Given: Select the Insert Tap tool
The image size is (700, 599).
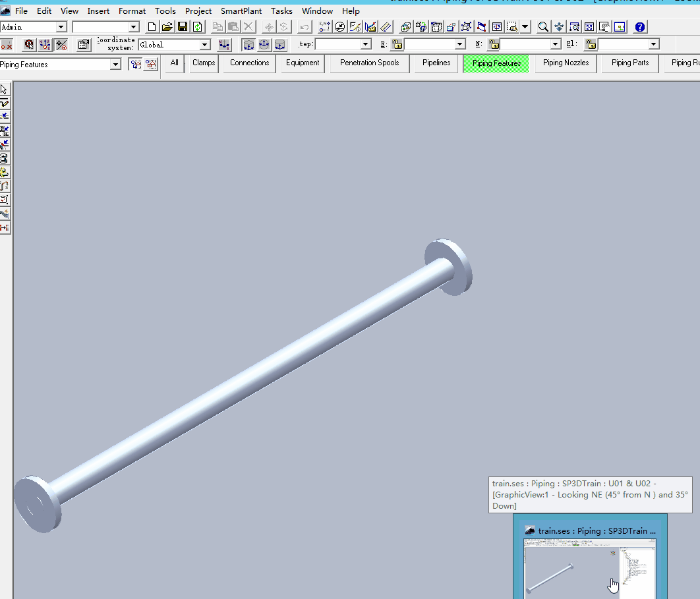Looking at the screenshot, I should tap(5, 144).
